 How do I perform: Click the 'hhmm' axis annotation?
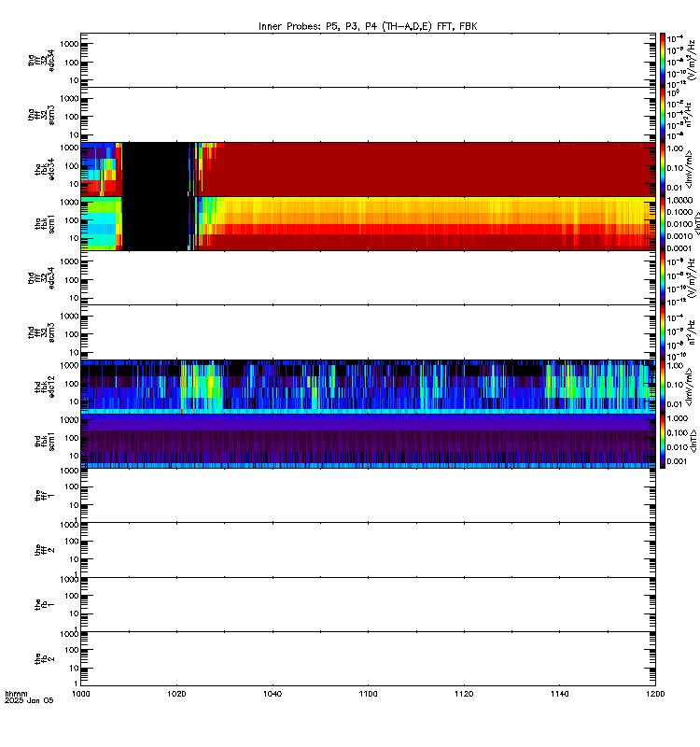click(16, 694)
